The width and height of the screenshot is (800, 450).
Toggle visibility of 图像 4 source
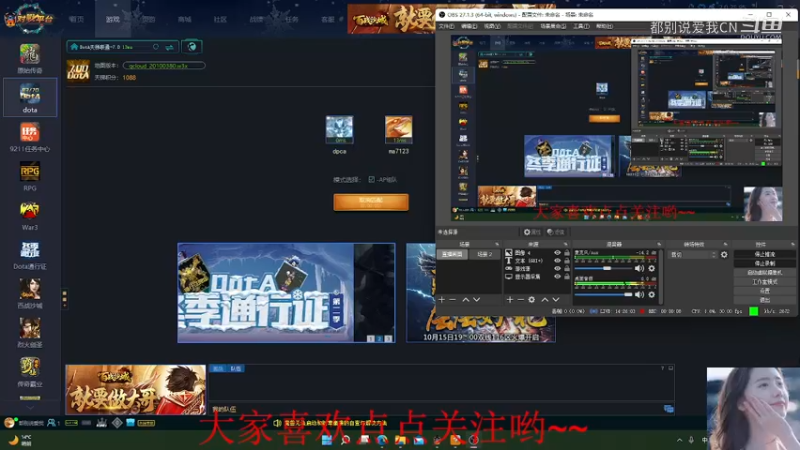point(557,253)
